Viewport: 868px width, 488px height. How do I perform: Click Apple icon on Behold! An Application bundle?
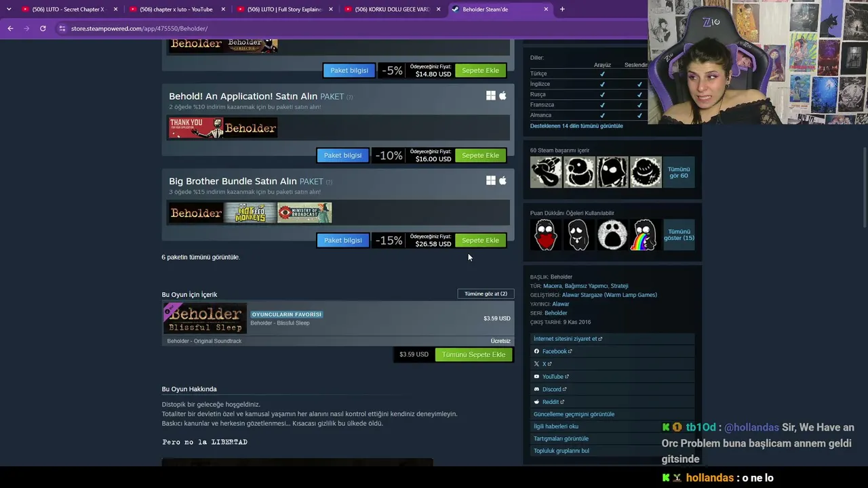(502, 96)
